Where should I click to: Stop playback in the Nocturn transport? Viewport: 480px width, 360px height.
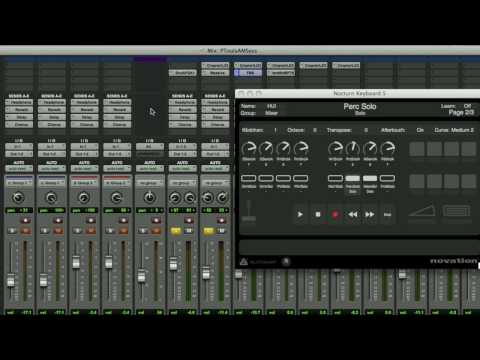click(x=318, y=214)
